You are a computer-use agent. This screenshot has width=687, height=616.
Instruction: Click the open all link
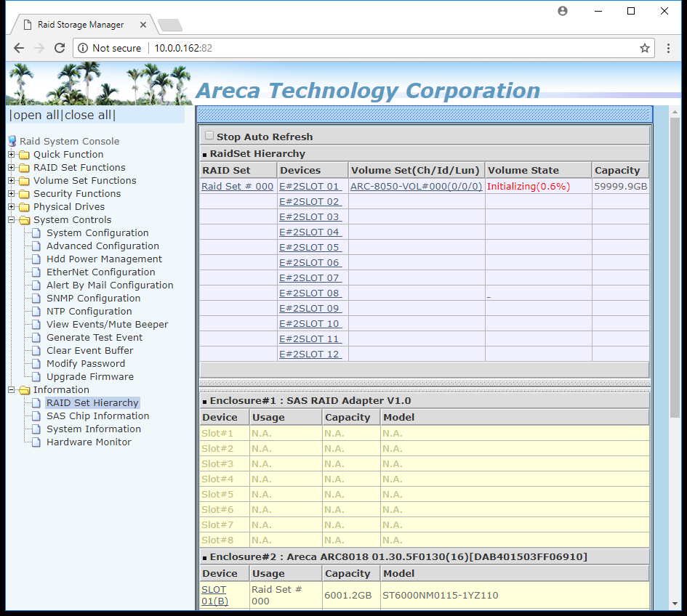37,115
